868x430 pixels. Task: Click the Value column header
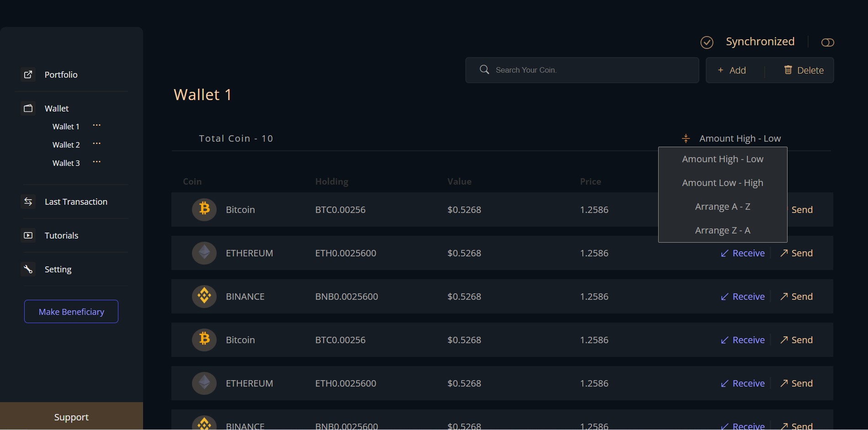459,181
